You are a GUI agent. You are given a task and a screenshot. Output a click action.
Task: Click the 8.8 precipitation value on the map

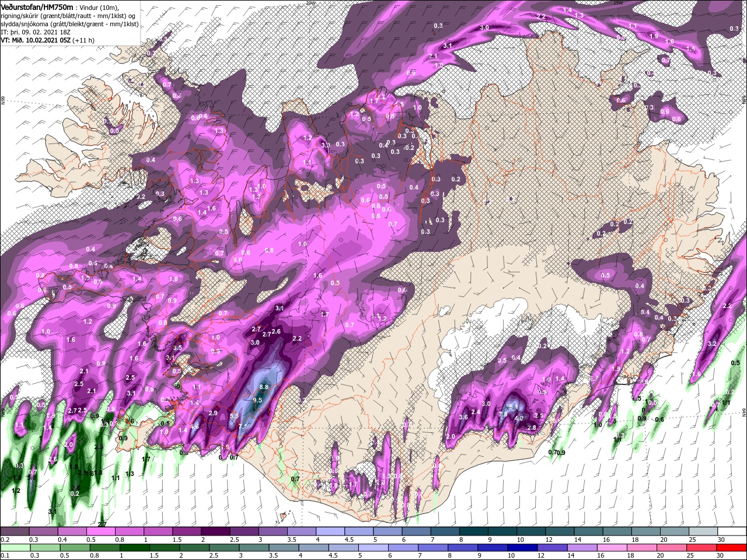pyautogui.click(x=263, y=387)
